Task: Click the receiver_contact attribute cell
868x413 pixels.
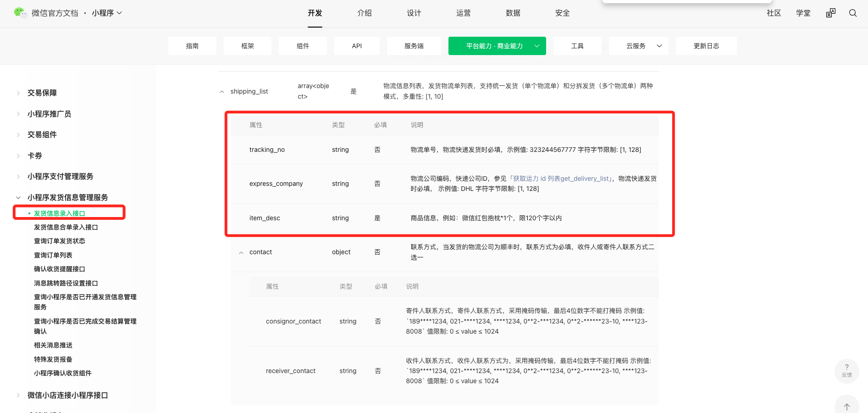Action: tap(291, 371)
